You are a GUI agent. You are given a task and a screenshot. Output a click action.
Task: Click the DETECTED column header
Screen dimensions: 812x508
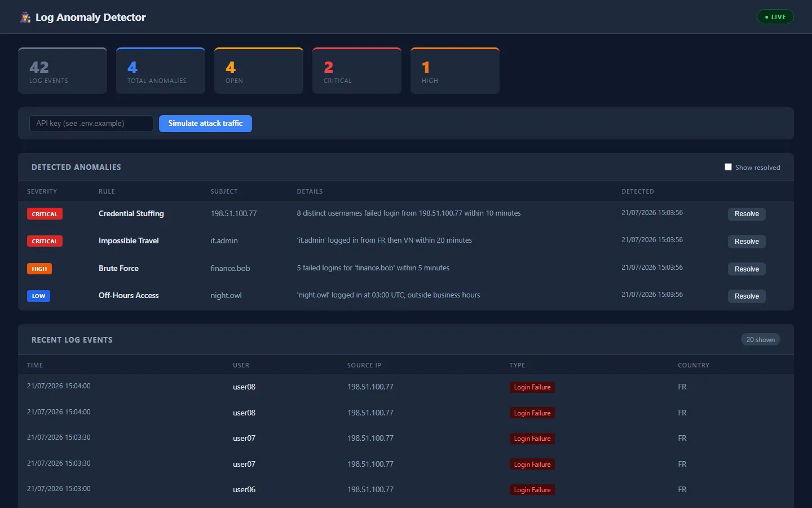pos(638,191)
